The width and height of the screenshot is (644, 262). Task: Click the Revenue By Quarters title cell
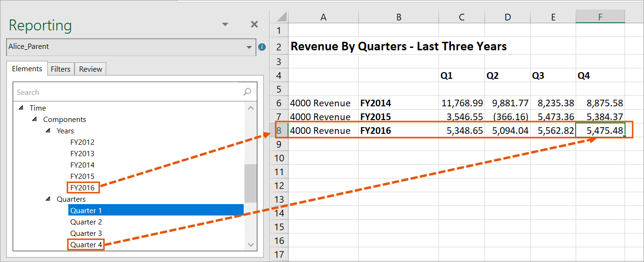point(399,47)
